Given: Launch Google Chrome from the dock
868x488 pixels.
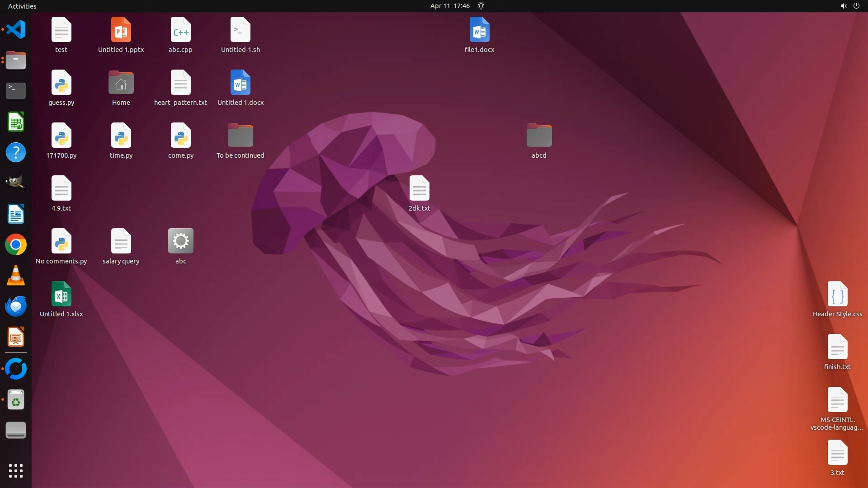Looking at the screenshot, I should click(x=16, y=245).
